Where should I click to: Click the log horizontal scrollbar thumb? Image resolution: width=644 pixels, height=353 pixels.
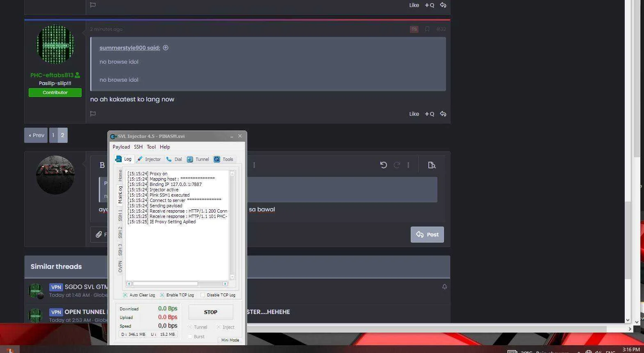165,284
